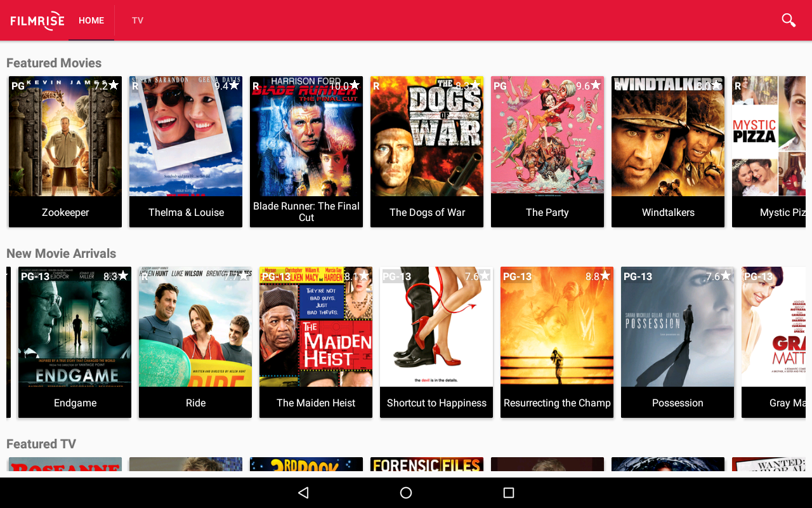The width and height of the screenshot is (812, 508).
Task: Select the Ride surfboard poster
Action: 195,326
